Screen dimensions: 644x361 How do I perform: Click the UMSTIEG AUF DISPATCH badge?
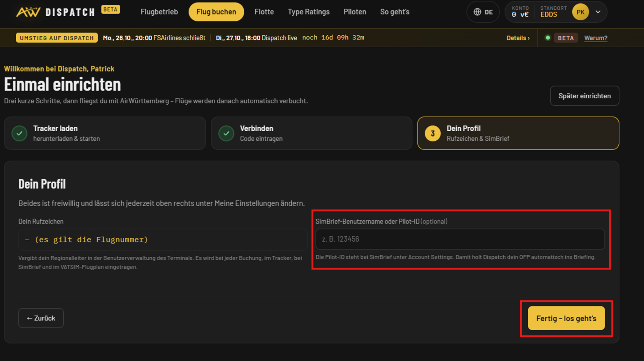pos(57,38)
